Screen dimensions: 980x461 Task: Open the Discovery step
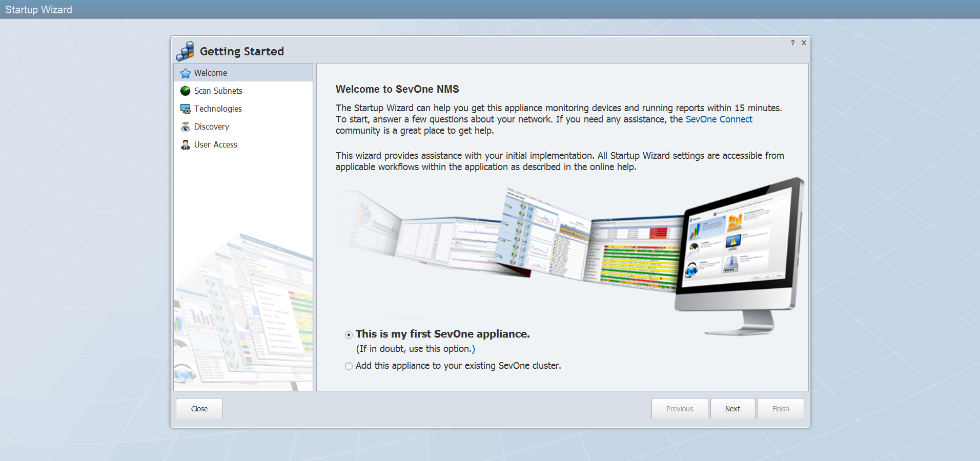243,127
